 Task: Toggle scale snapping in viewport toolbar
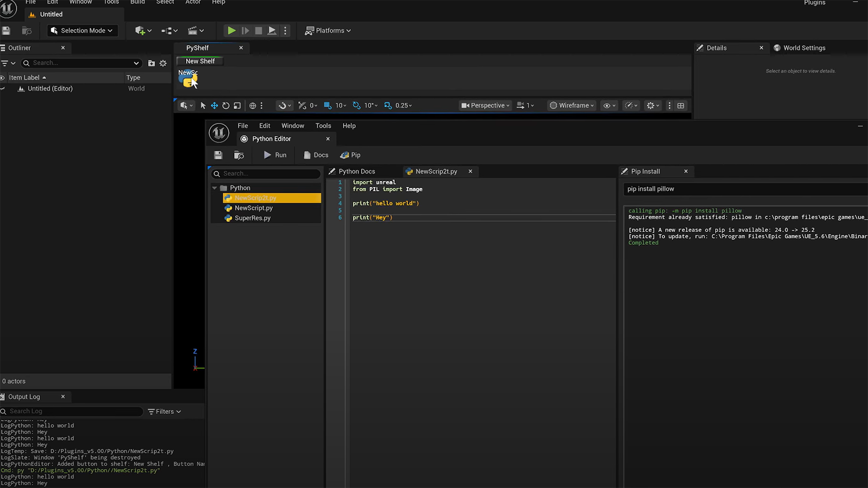(388, 105)
